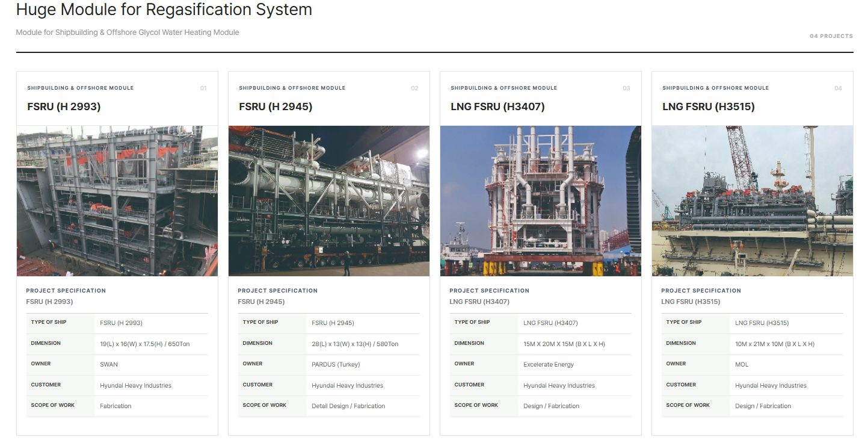Viewport: 868px width, 440px height.
Task: Click the FSRU (H 2993) card title
Action: (64, 107)
